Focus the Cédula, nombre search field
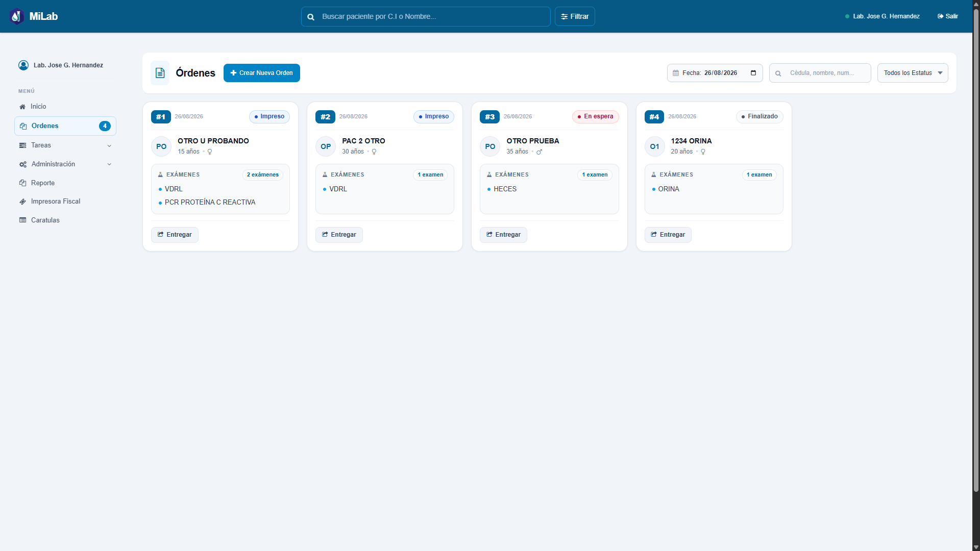The height and width of the screenshot is (551, 980). [820, 73]
